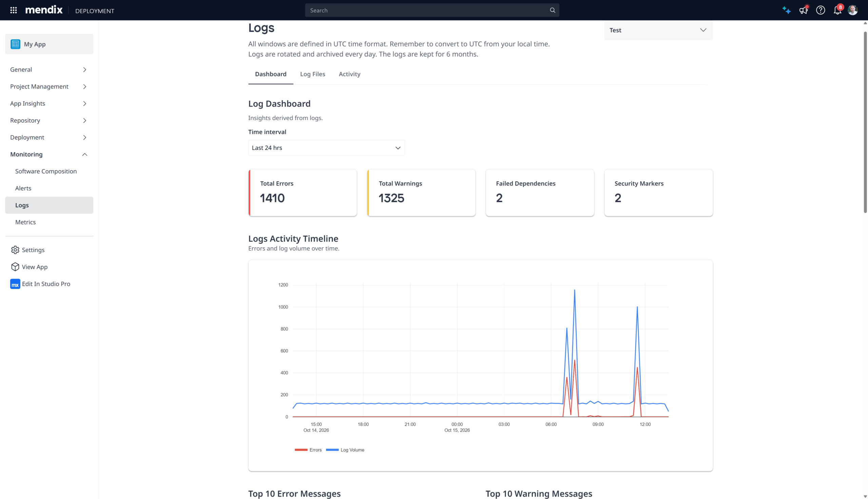Open the app switcher grid icon

pos(13,10)
